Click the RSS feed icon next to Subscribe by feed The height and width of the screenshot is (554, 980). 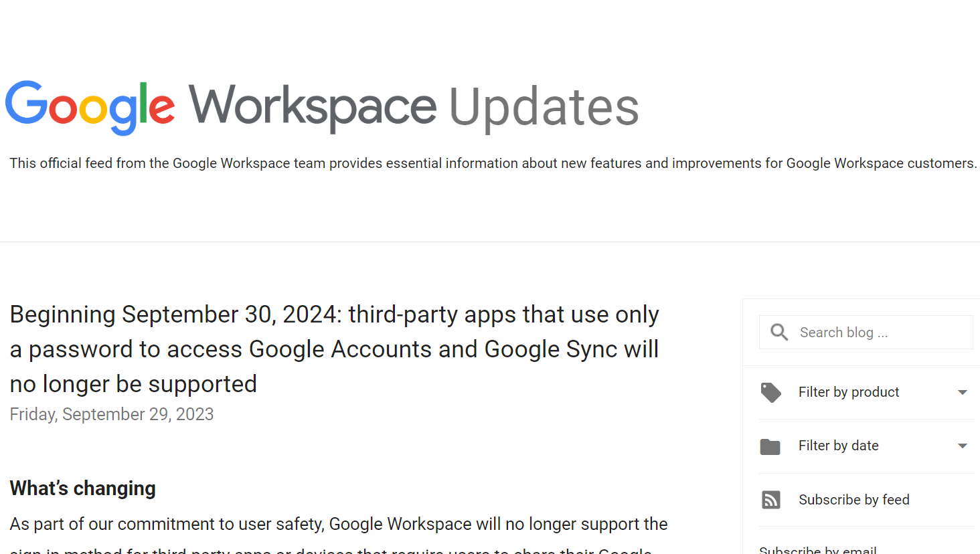coord(770,499)
